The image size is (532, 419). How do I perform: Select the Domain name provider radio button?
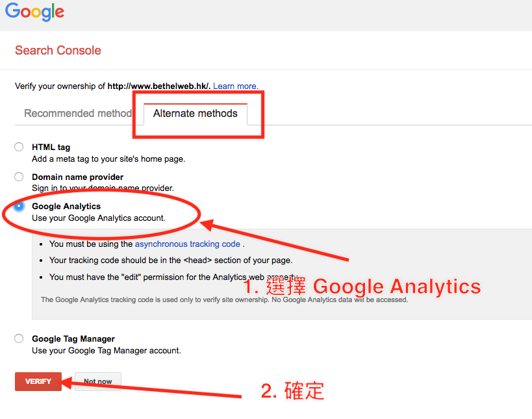[x=19, y=177]
